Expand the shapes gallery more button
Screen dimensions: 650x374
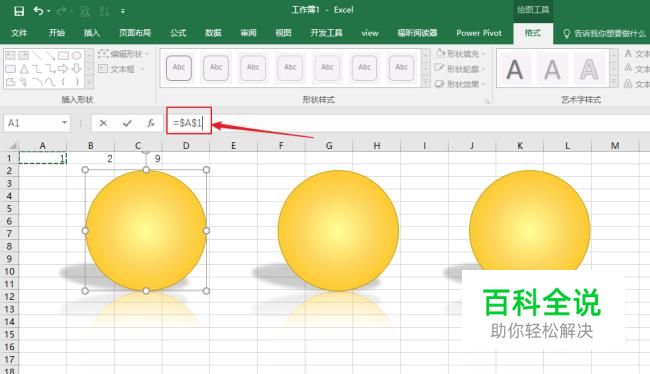point(89,83)
